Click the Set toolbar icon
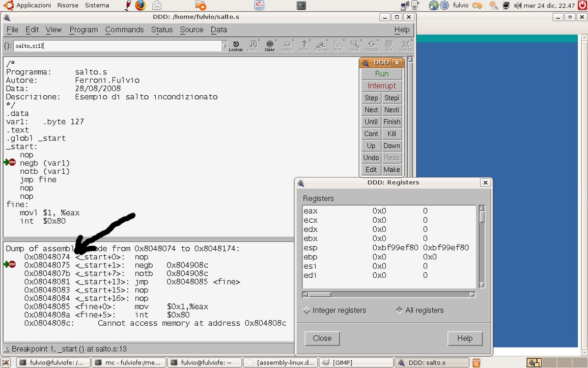This screenshot has width=588, height=368. pyautogui.click(x=389, y=46)
